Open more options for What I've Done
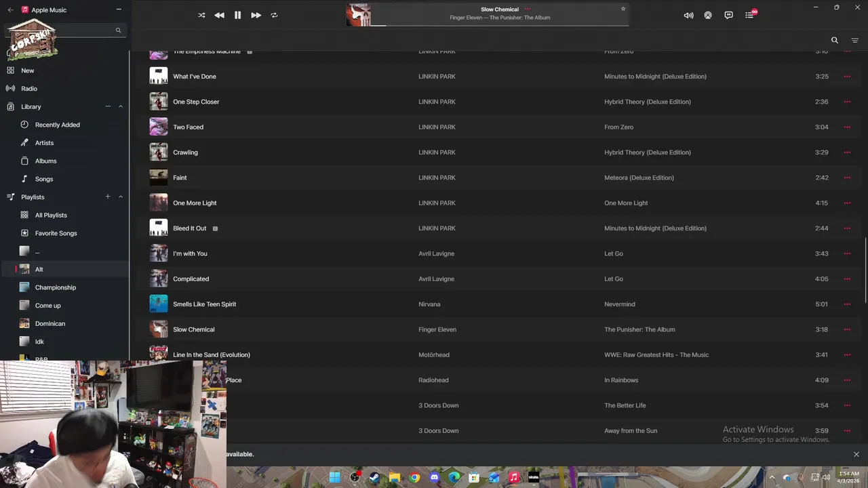 click(x=847, y=77)
